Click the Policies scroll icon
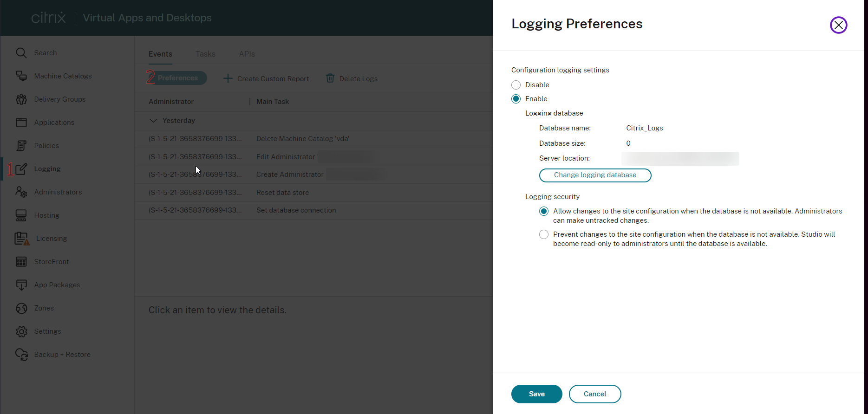The height and width of the screenshot is (414, 868). pos(21,146)
